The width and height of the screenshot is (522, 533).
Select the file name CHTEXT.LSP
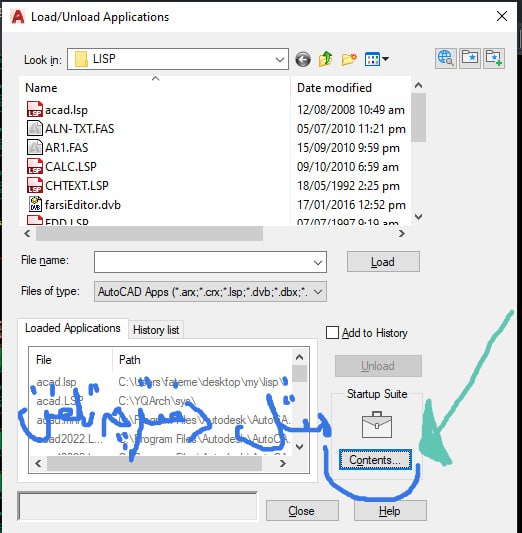[x=77, y=186]
